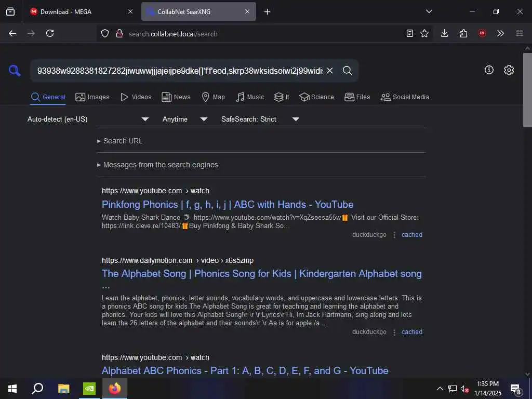
Task: Bookmark this page with the star
Action: (x=424, y=33)
